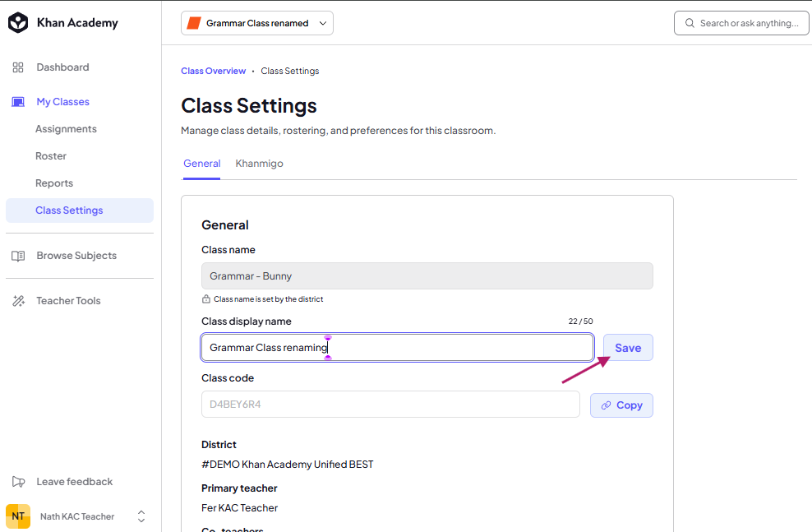Click the District label
The width and height of the screenshot is (812, 532).
click(x=219, y=445)
